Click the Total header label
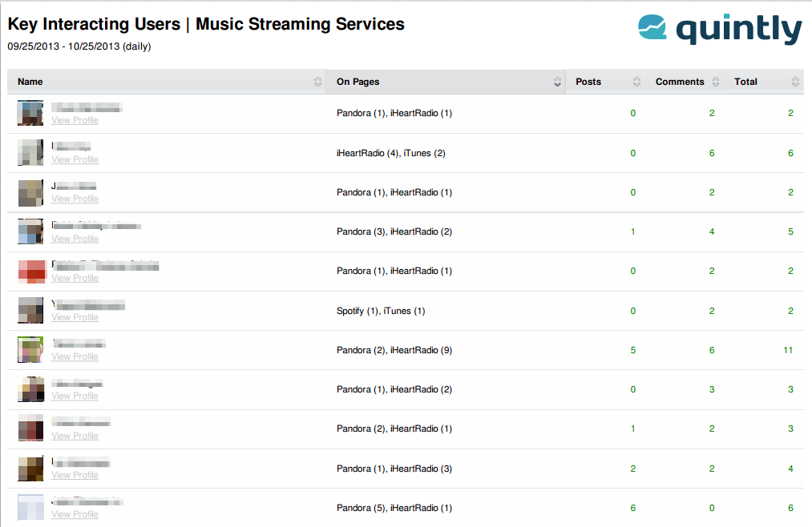Viewport: 812px width, 527px height. (745, 82)
